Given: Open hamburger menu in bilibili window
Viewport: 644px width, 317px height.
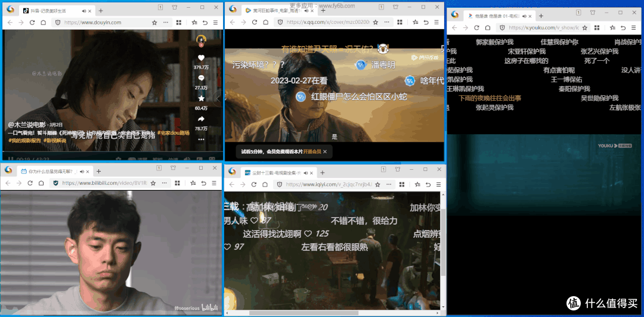Looking at the screenshot, I should point(214,183).
